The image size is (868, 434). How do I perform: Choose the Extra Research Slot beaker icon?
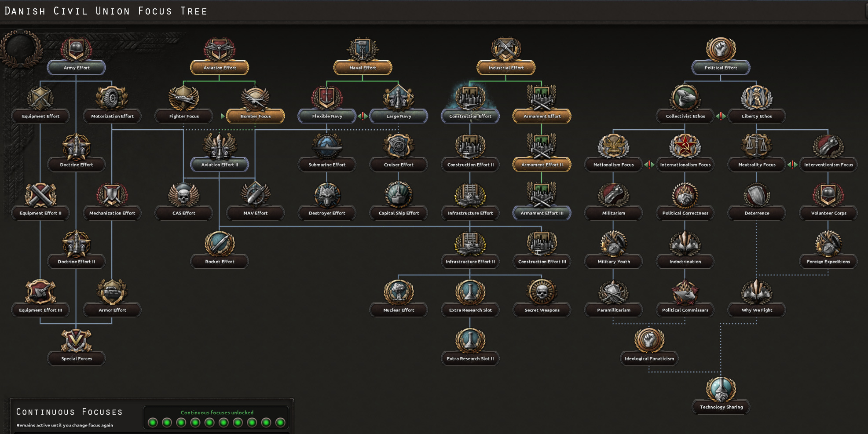[x=470, y=291]
